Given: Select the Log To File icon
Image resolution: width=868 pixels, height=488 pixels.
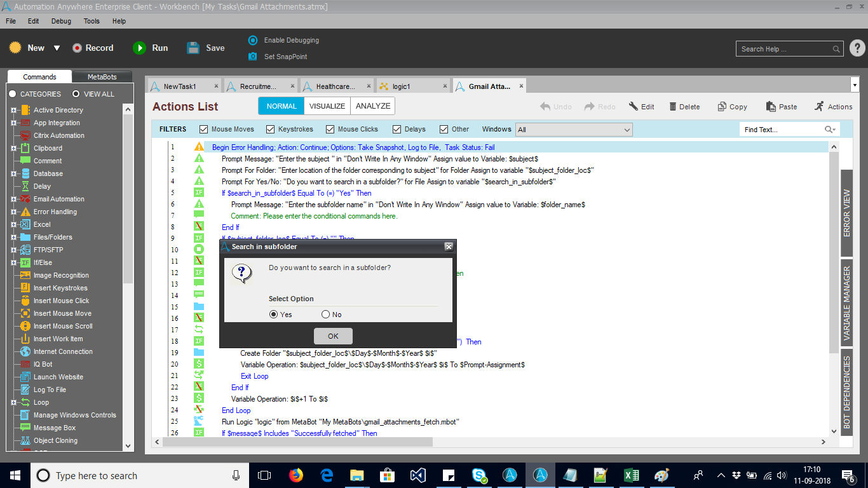Looking at the screenshot, I should pos(25,390).
